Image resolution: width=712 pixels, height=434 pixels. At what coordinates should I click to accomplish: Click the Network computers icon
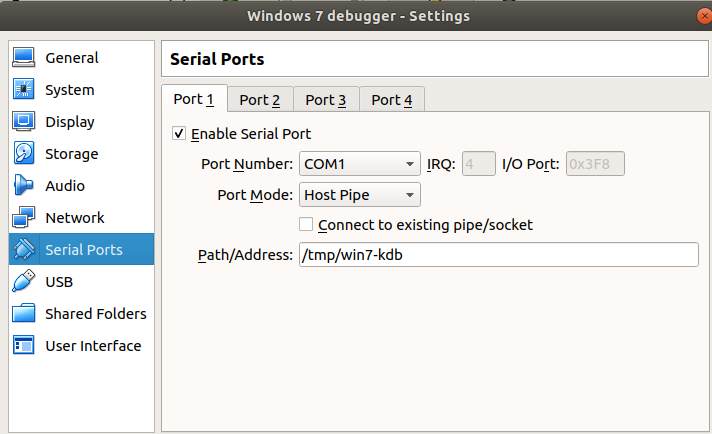coord(24,217)
